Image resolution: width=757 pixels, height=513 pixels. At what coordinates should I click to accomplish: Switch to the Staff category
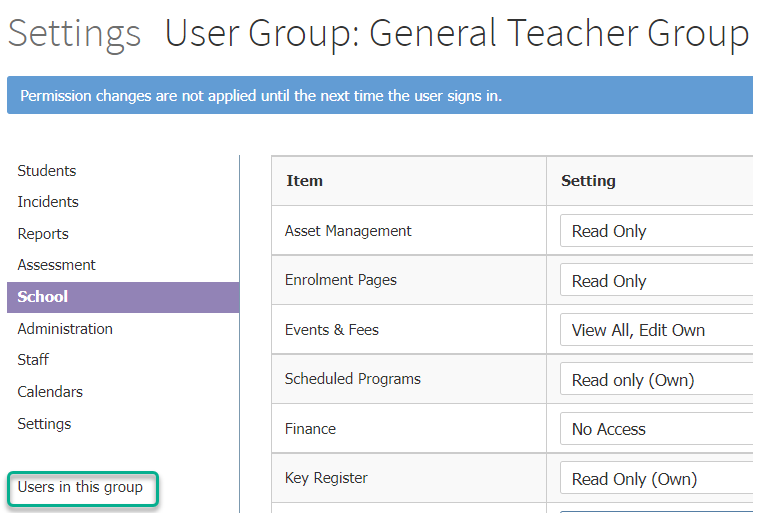point(33,360)
